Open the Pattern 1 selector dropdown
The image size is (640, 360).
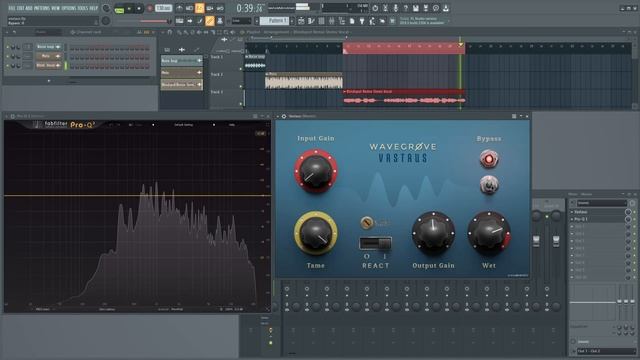(274, 20)
